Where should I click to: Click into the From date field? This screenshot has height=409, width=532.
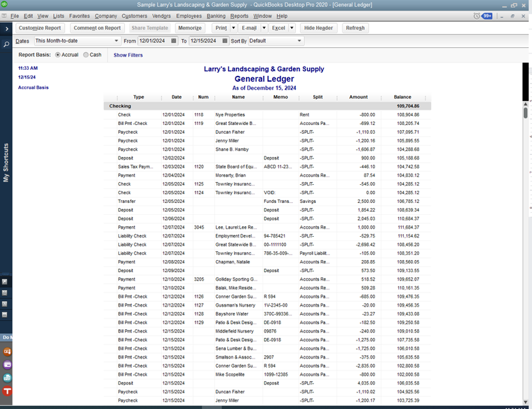coord(154,41)
